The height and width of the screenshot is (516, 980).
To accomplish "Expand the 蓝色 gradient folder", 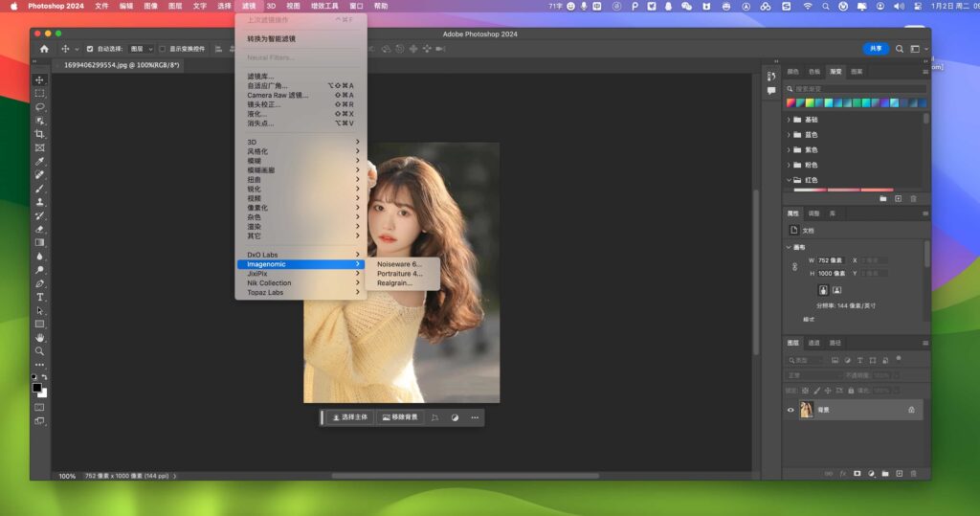I will [789, 134].
